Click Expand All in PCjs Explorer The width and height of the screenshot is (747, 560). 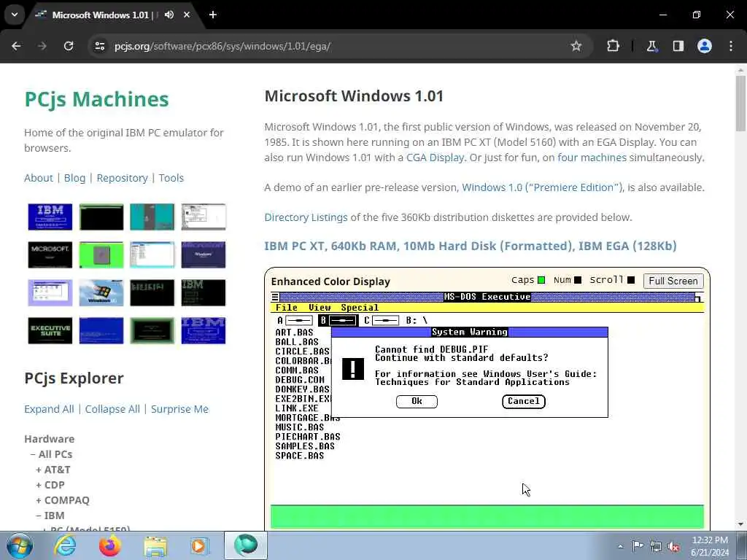pos(49,409)
